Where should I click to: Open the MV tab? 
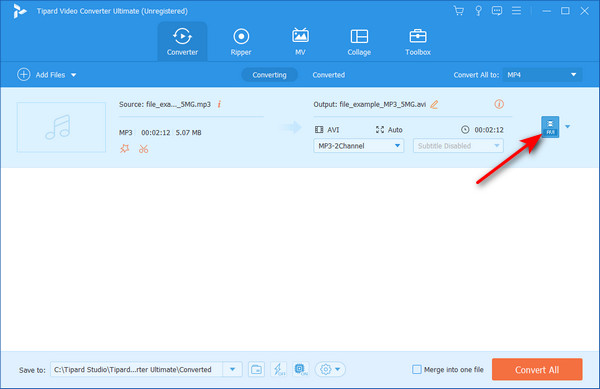pyautogui.click(x=300, y=41)
